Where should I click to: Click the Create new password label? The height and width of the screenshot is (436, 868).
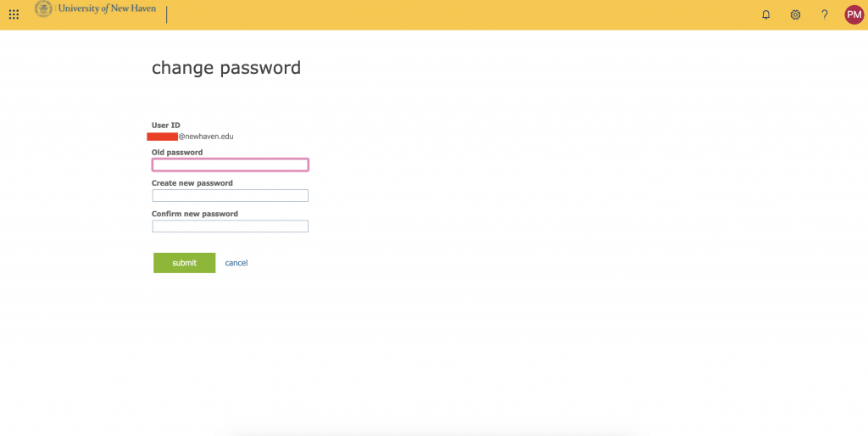(192, 183)
